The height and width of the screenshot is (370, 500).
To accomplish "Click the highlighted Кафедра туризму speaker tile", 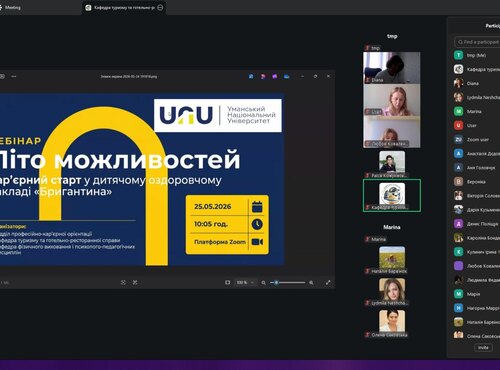I will (392, 195).
